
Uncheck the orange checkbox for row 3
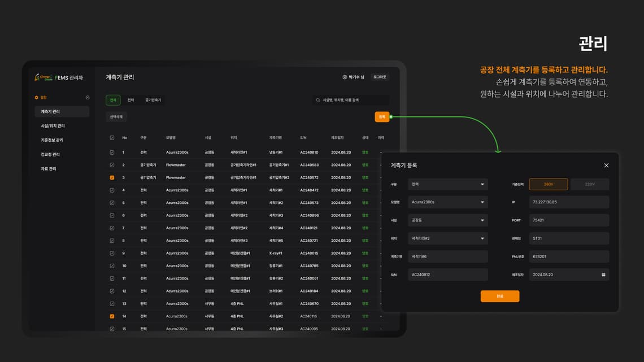(112, 178)
